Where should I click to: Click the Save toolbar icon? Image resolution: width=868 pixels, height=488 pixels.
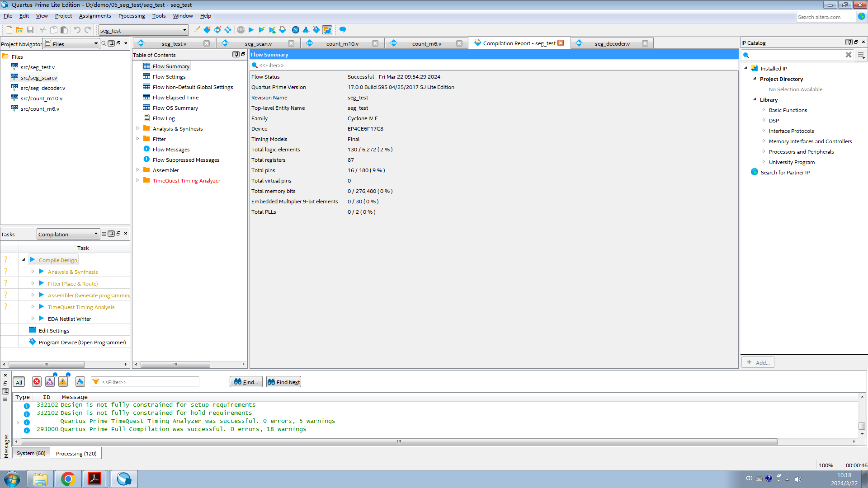pyautogui.click(x=30, y=30)
